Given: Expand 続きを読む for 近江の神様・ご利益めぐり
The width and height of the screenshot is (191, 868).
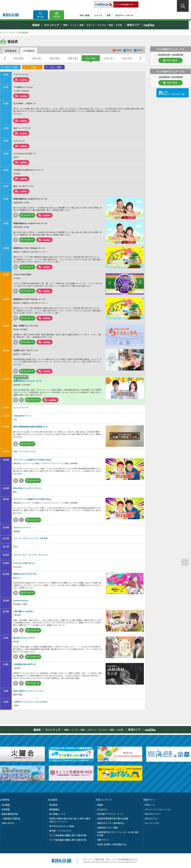Looking at the screenshot, I should (17, 114).
